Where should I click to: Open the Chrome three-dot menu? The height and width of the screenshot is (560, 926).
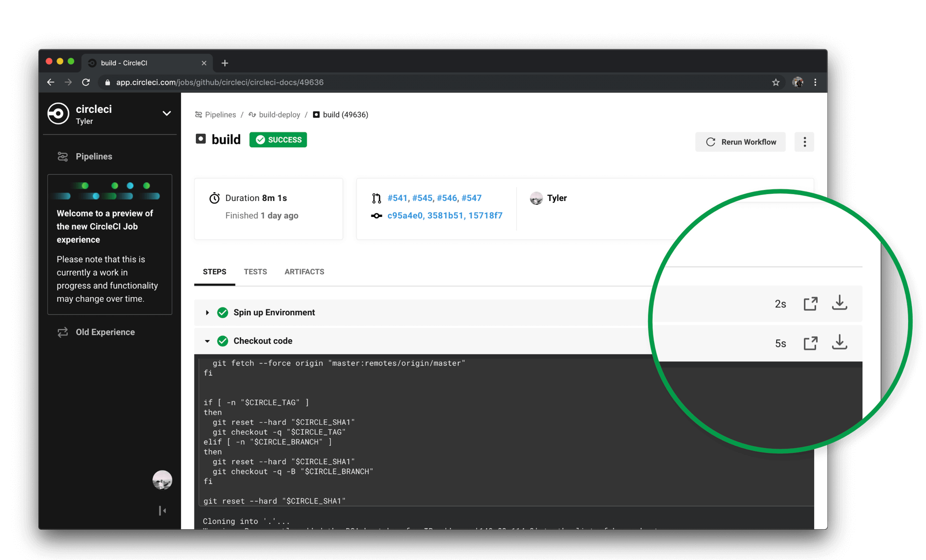tap(816, 82)
